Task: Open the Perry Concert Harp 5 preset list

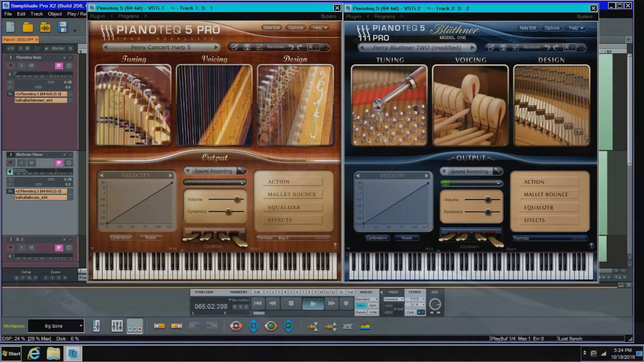Action: coord(161,47)
